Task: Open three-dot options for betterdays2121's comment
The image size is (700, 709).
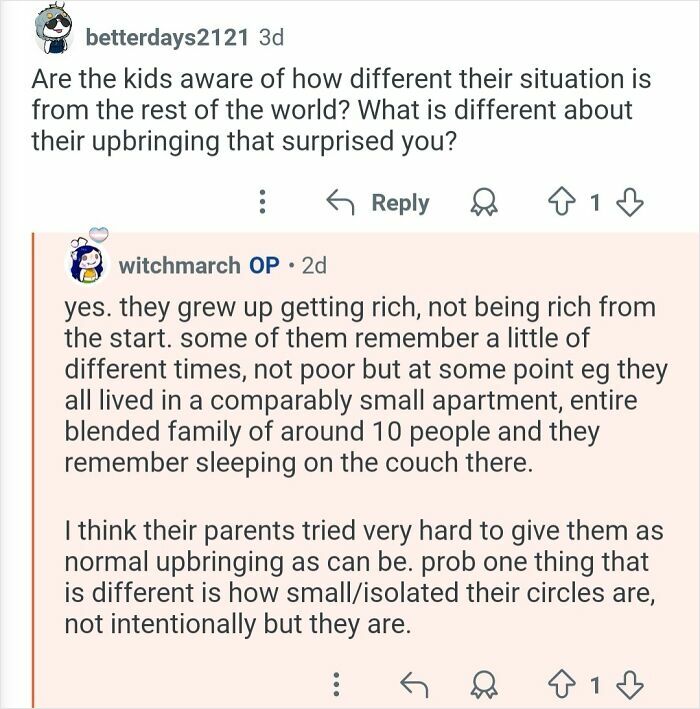Action: [x=261, y=202]
